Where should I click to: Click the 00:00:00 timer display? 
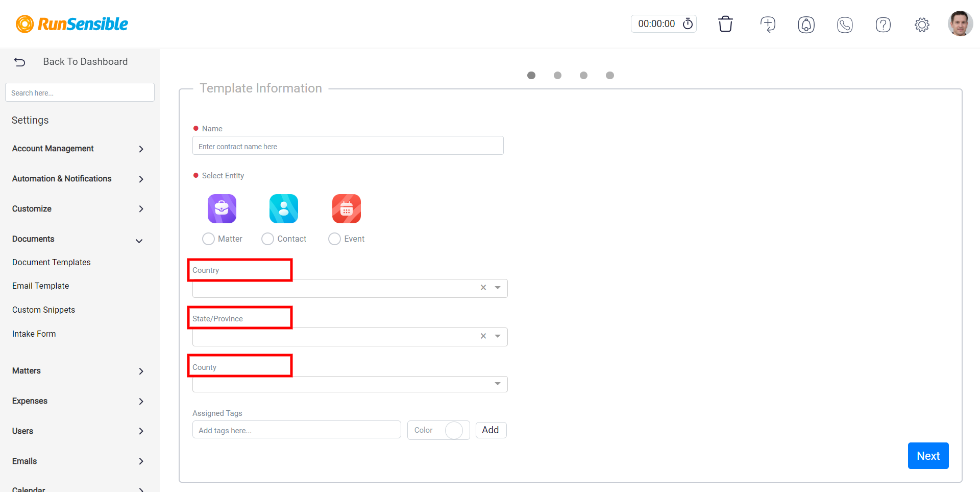(x=656, y=24)
